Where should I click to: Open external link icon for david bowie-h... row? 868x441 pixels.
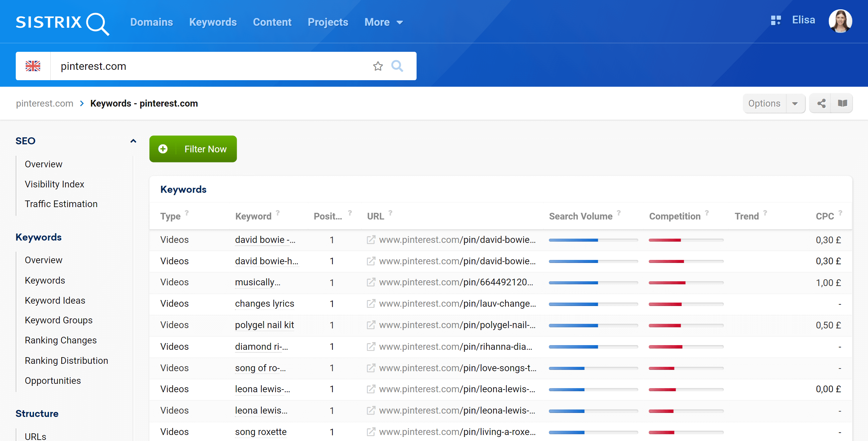tap(371, 261)
